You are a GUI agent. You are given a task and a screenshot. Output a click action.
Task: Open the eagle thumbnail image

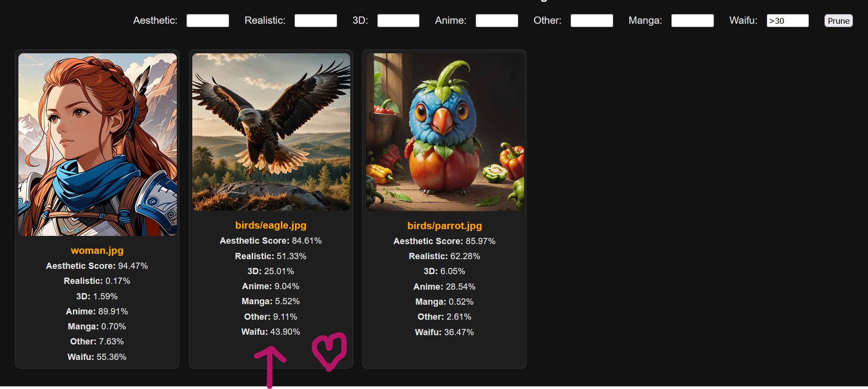click(271, 132)
